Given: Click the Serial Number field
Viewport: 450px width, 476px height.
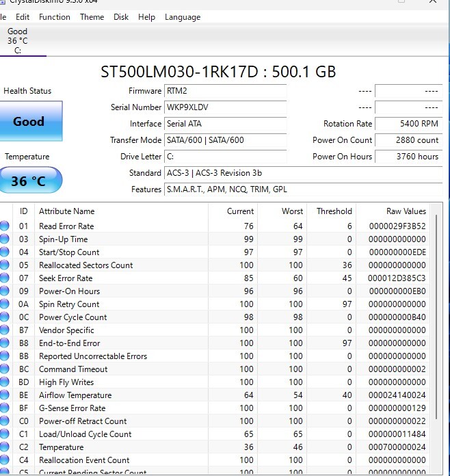Looking at the screenshot, I should [225, 107].
